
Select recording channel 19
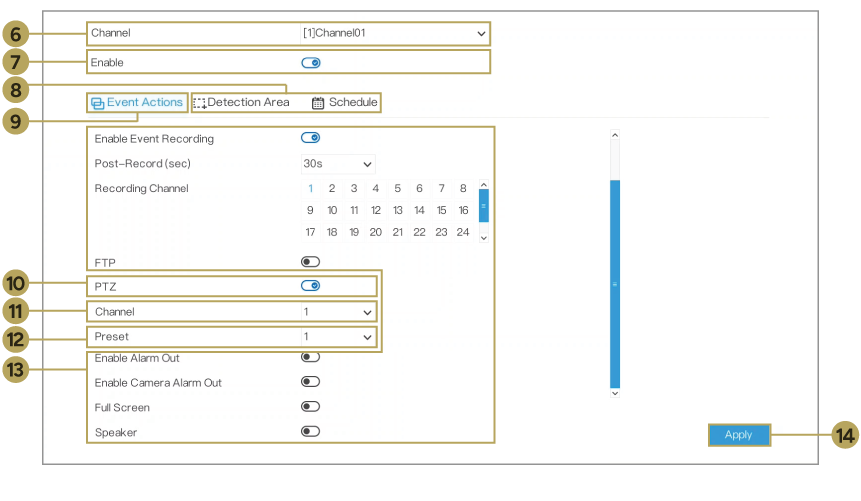354,232
